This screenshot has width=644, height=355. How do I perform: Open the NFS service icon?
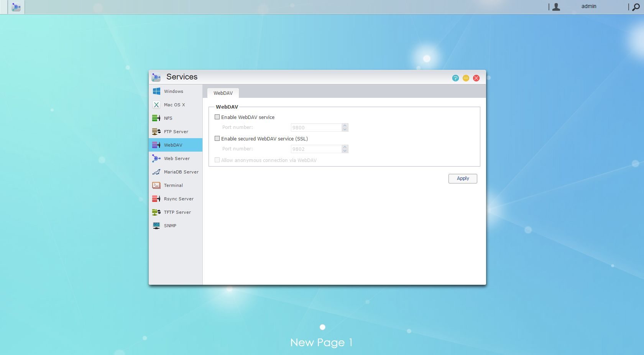point(156,118)
